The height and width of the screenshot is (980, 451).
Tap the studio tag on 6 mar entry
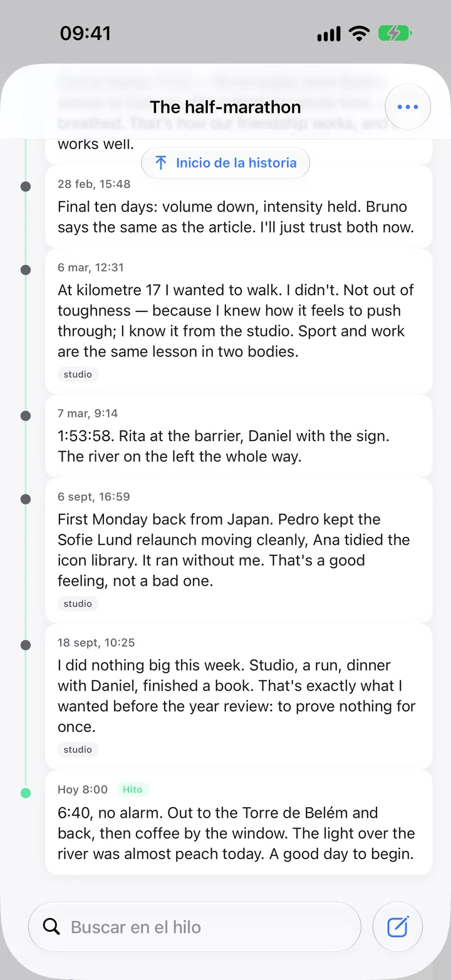pyautogui.click(x=78, y=374)
